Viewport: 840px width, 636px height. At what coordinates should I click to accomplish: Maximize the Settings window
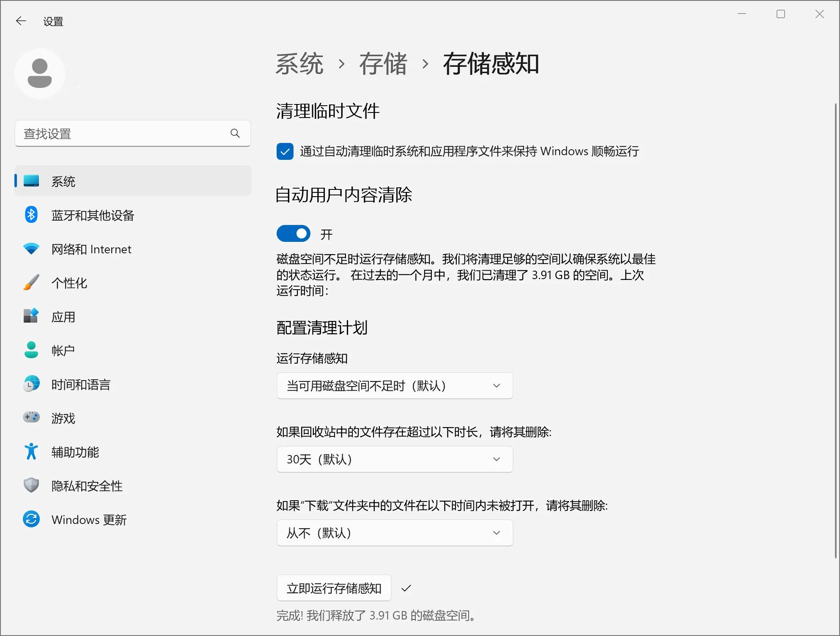781,14
